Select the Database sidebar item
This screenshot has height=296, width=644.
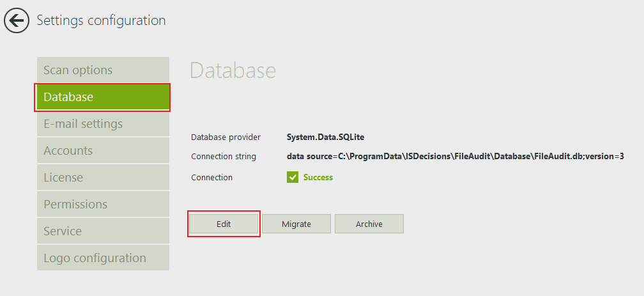click(x=103, y=97)
